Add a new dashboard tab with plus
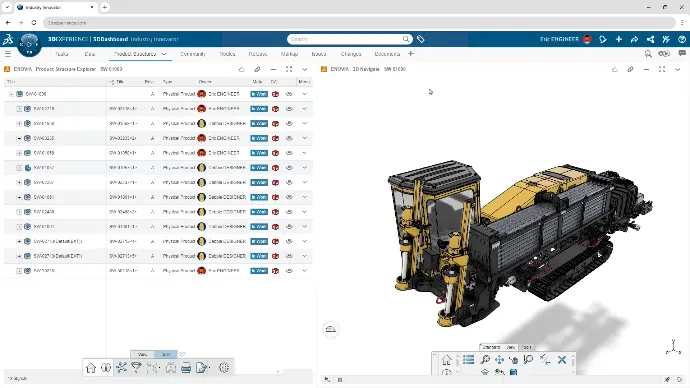This screenshot has width=690, height=388. (411, 54)
